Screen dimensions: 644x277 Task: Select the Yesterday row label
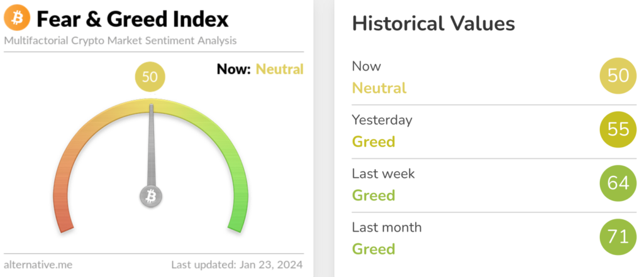[x=382, y=120]
